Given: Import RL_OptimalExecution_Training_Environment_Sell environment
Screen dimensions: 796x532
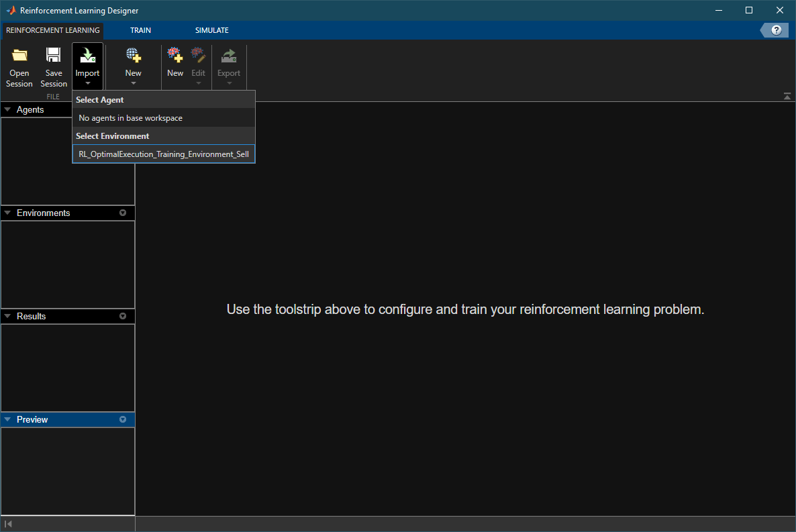Looking at the screenshot, I should coord(164,154).
